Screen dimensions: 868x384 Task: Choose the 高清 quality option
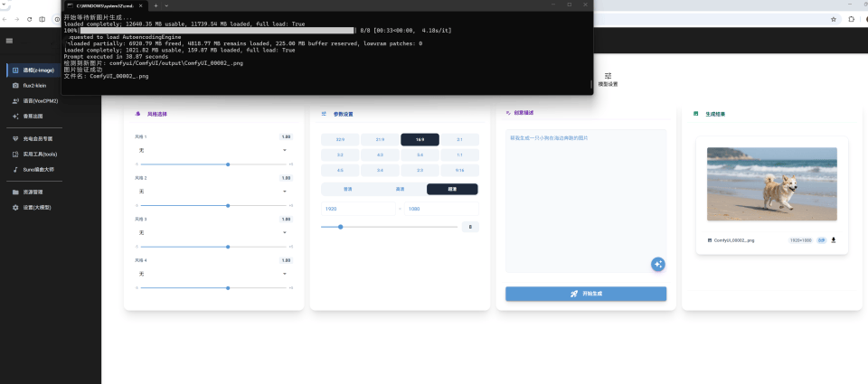coord(400,189)
